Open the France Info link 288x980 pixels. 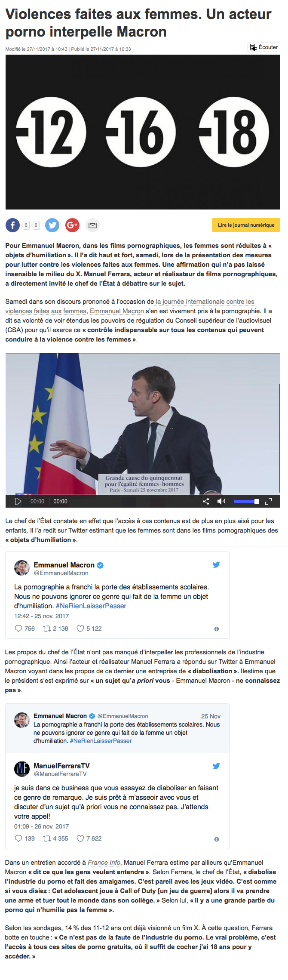104,863
